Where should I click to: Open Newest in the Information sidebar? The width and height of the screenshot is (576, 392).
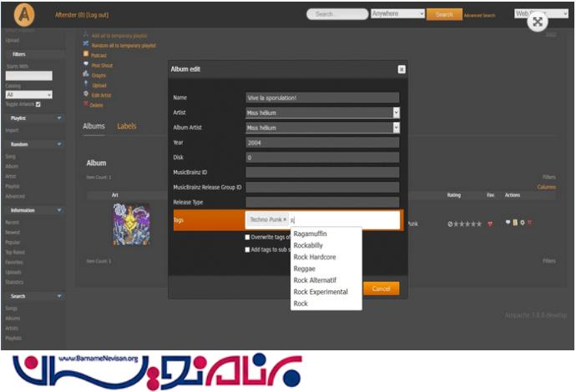coord(13,233)
